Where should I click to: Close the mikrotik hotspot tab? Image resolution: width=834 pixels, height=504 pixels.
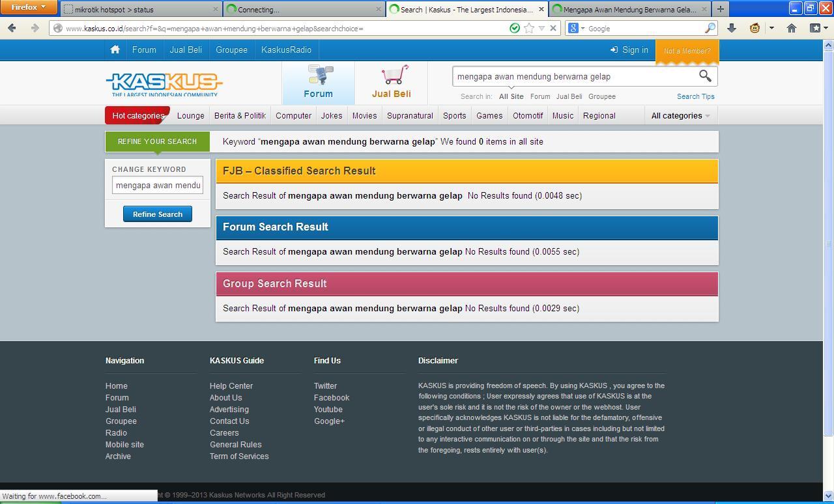(x=216, y=9)
